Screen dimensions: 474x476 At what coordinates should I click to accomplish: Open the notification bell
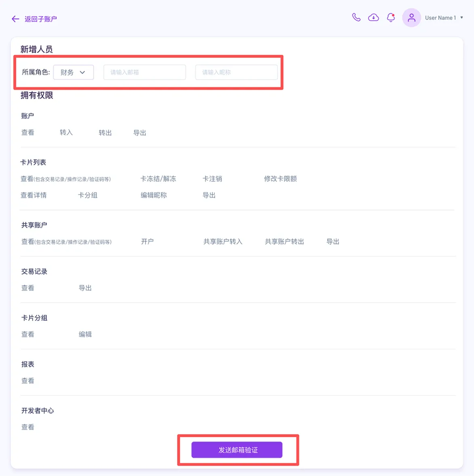click(391, 18)
